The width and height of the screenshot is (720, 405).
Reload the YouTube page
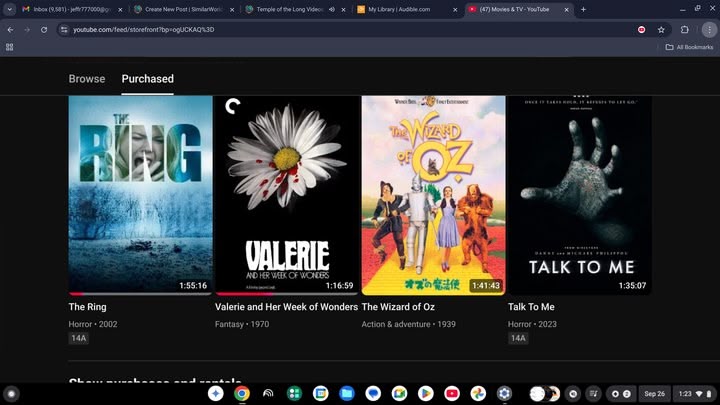pos(44,29)
